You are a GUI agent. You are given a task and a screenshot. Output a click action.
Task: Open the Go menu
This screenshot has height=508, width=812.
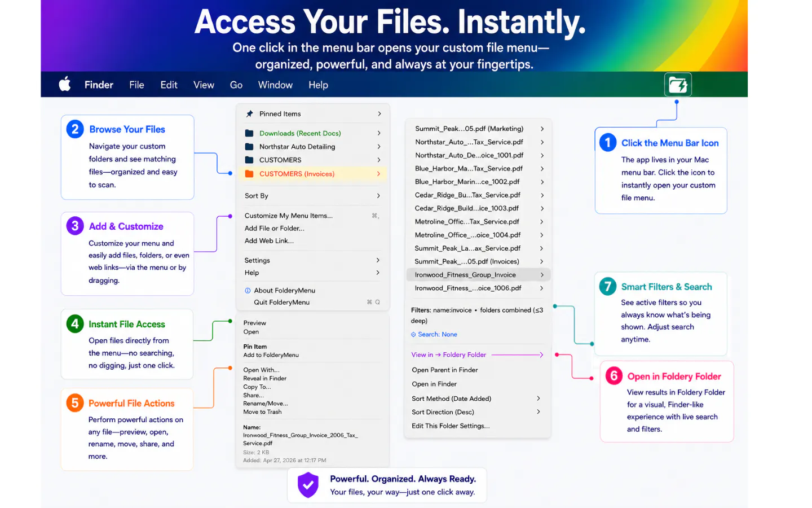pyautogui.click(x=236, y=85)
